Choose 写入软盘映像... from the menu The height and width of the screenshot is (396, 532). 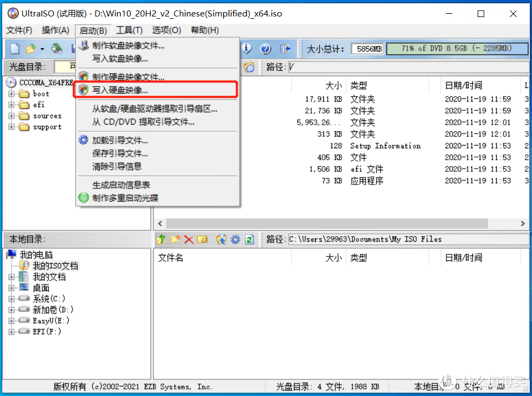(x=158, y=58)
